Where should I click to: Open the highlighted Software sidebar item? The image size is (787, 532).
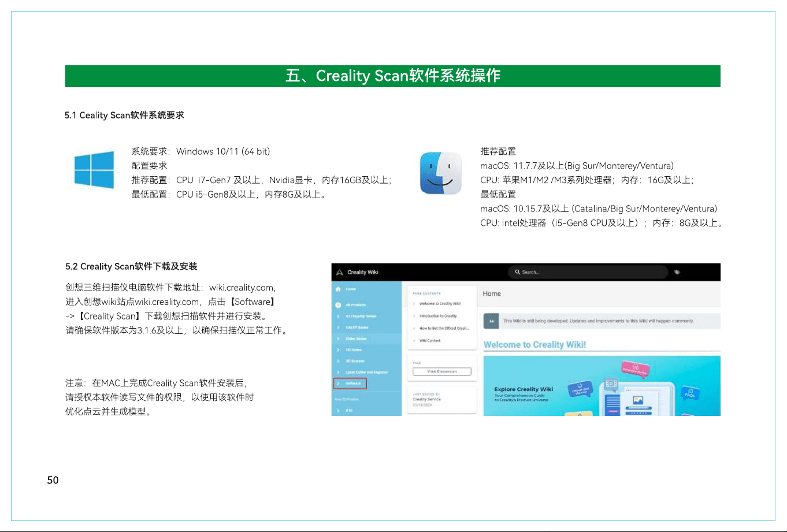pyautogui.click(x=350, y=384)
